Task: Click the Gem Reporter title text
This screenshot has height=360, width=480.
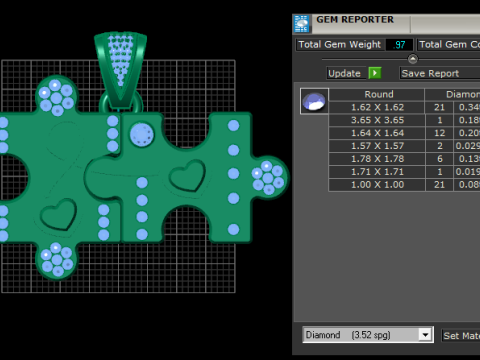Action: pyautogui.click(x=355, y=20)
